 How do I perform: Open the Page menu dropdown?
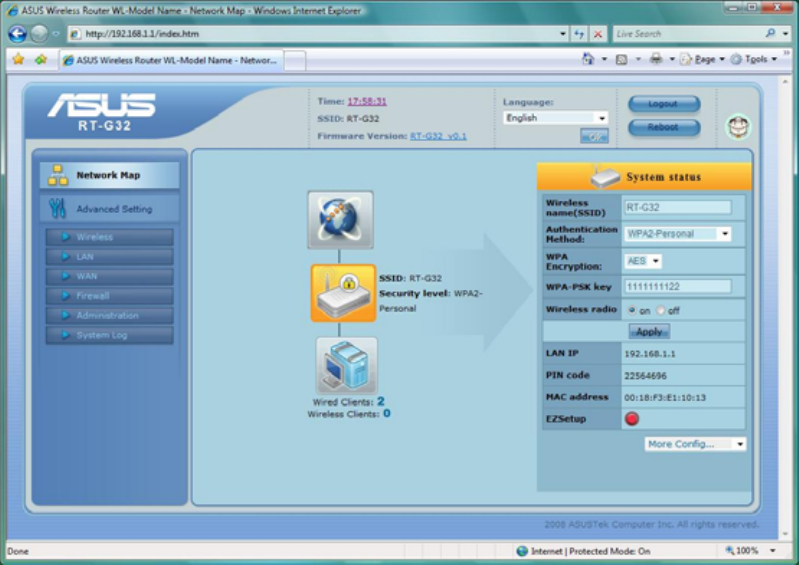pos(702,59)
